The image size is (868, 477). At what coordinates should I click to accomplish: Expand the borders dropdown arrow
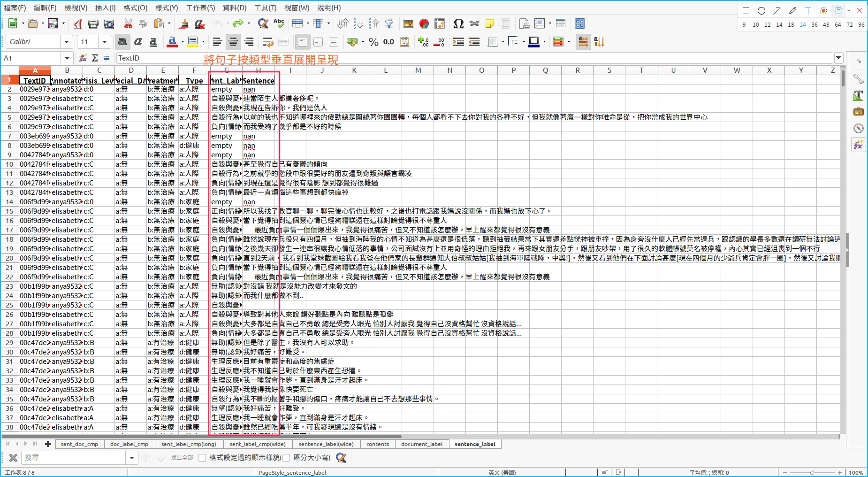503,42
